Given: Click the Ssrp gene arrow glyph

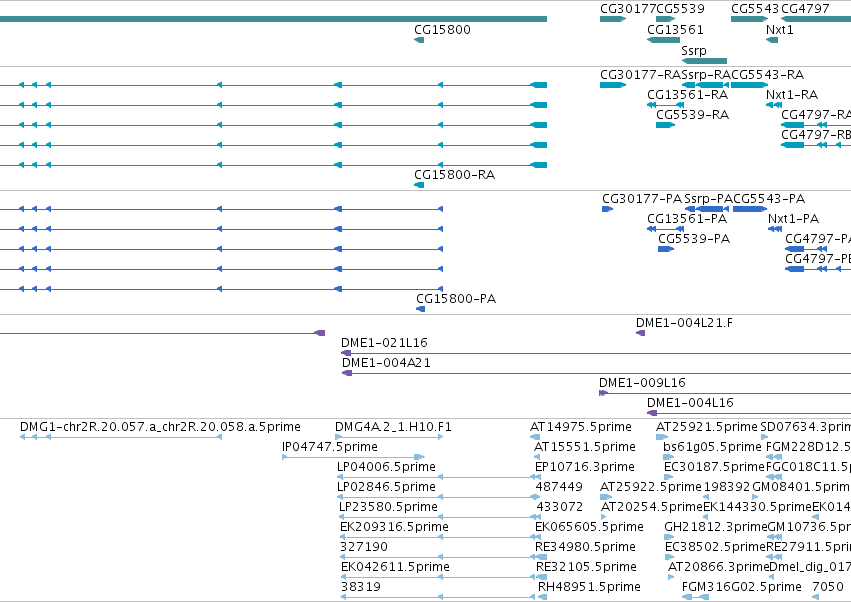Looking at the screenshot, I should click(x=704, y=61).
